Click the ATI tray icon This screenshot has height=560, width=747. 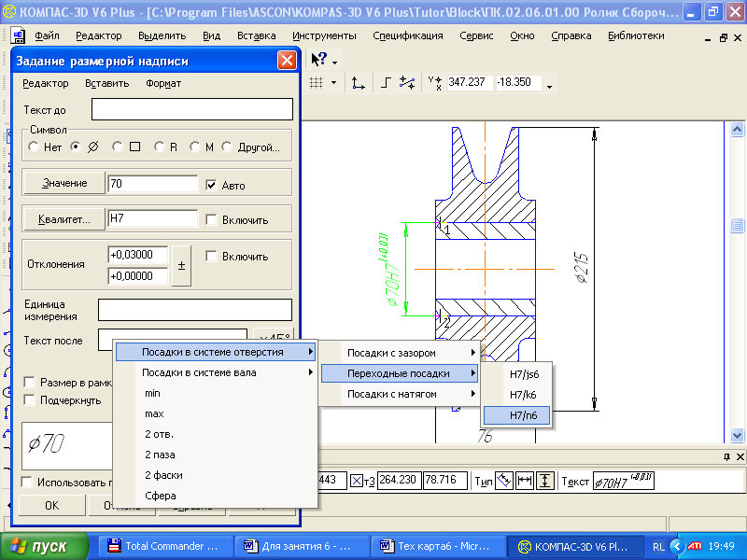(694, 546)
